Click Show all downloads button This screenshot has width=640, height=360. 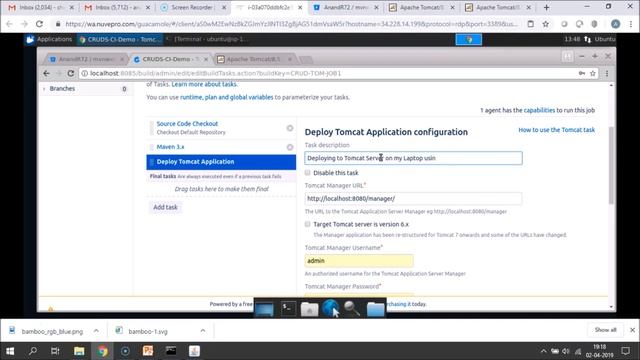(605, 330)
